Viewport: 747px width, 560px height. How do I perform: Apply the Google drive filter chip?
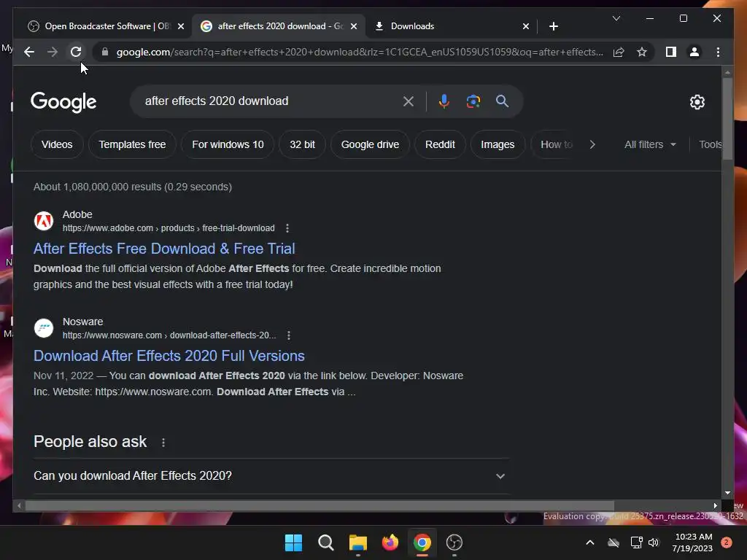pos(370,144)
